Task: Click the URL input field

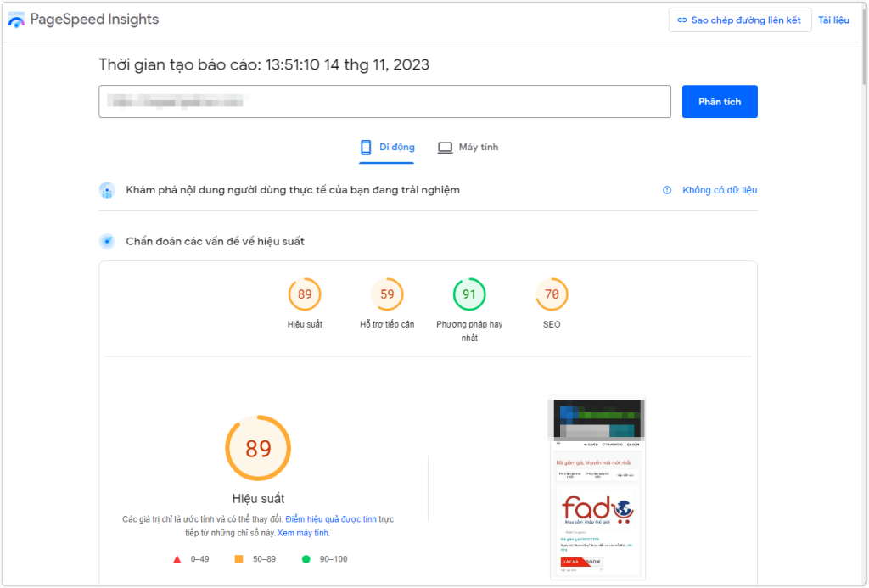Action: point(384,102)
